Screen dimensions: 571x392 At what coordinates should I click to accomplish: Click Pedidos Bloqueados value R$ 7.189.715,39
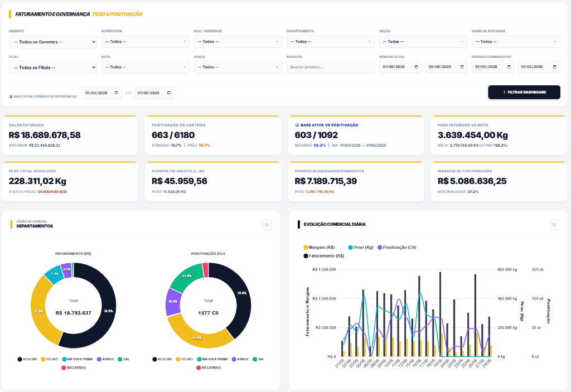326,181
